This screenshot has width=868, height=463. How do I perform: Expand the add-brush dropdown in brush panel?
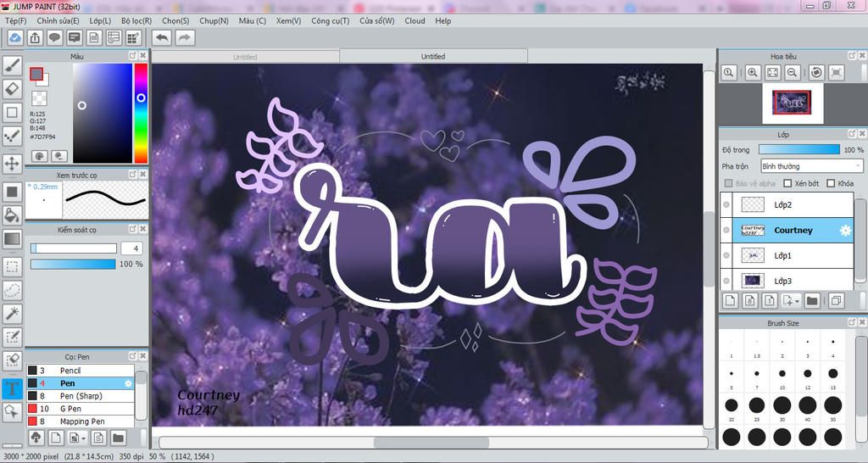tap(83, 438)
